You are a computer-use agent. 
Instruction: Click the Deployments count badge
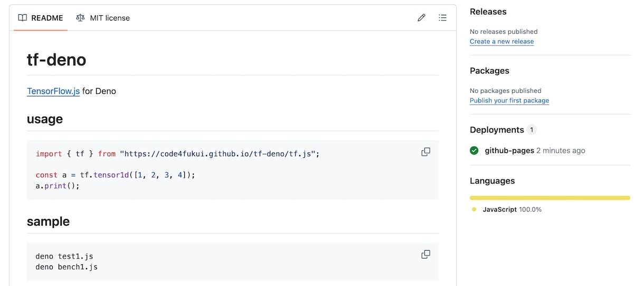tap(532, 130)
